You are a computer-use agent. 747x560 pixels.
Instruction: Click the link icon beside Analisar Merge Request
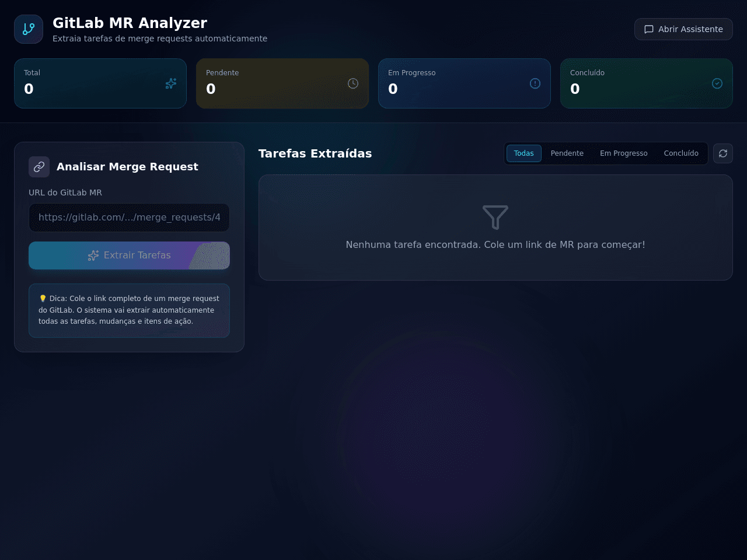point(39,167)
